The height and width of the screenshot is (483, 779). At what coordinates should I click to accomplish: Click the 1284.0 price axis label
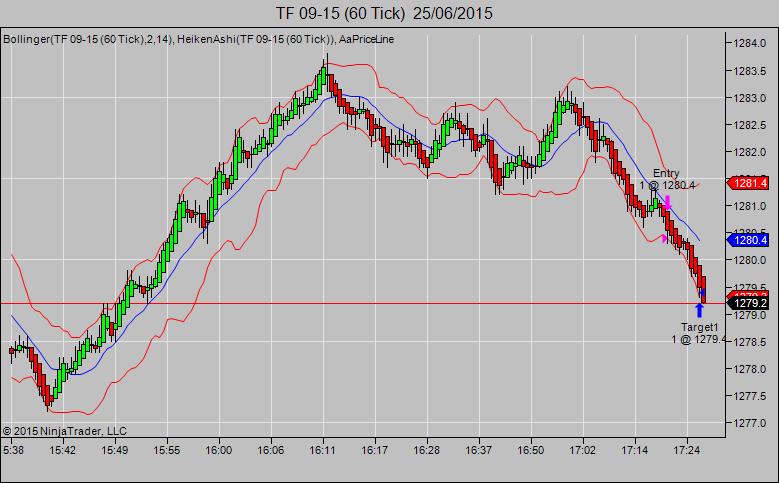[x=750, y=43]
